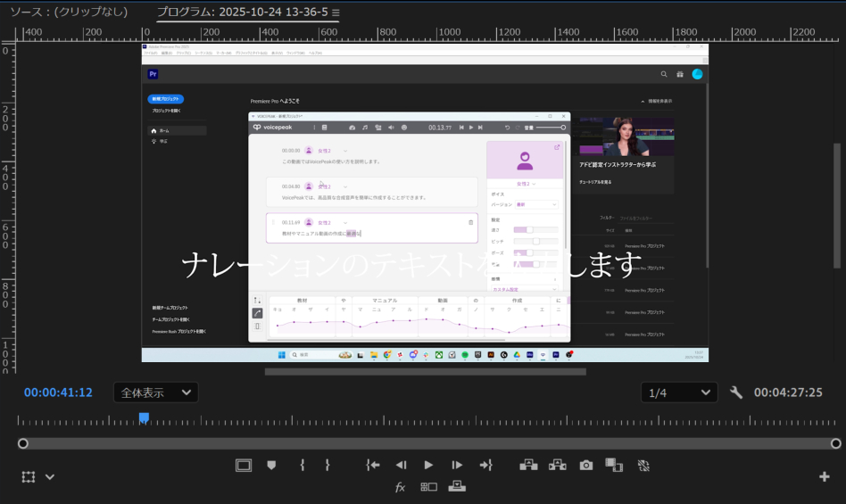Click the Mark Out brace icon

click(328, 465)
